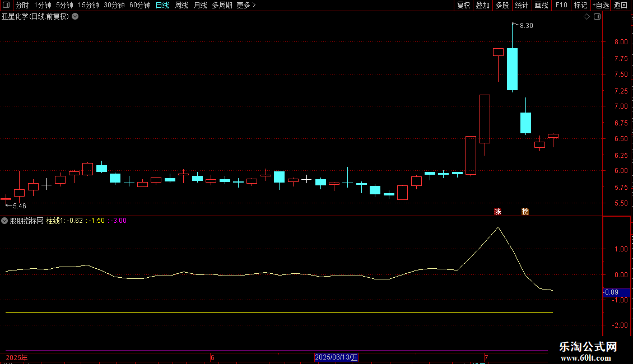
Task: Click the 股朋指标网 indicator name
Action: (27, 221)
